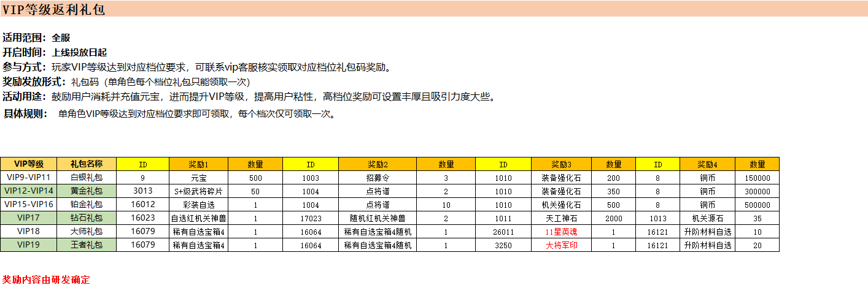Viewport: 868px width, 296px height.
Task: Click the red 奖励内容由研发确定 note
Action: click(x=46, y=280)
